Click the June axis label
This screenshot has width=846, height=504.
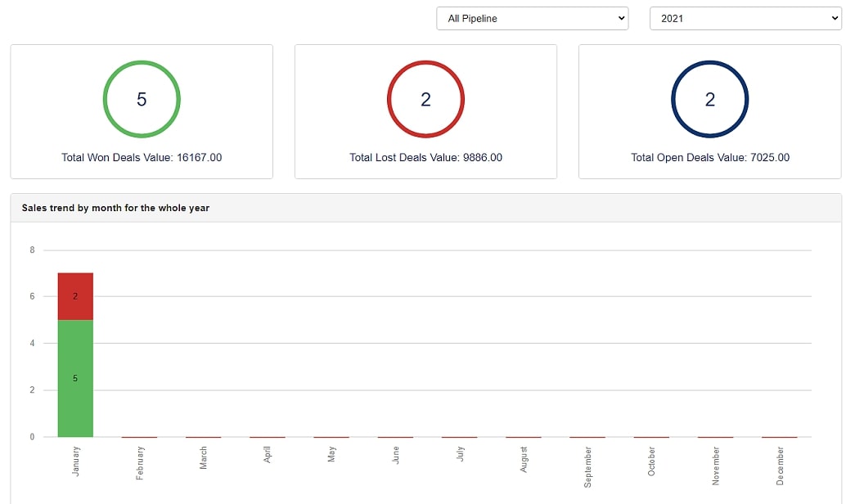tap(396, 456)
